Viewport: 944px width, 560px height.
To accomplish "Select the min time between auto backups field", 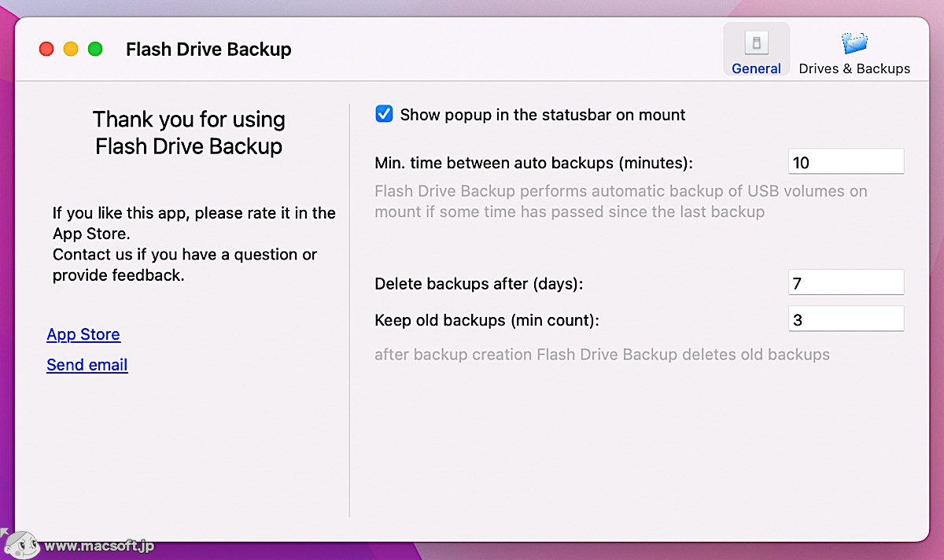I will (846, 161).
